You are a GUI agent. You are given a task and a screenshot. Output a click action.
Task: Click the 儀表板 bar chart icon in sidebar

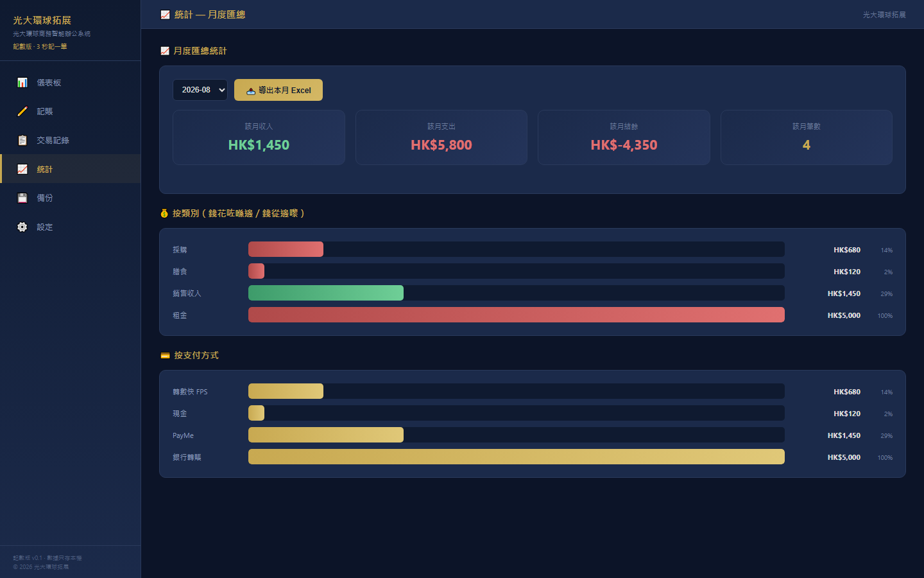point(22,82)
